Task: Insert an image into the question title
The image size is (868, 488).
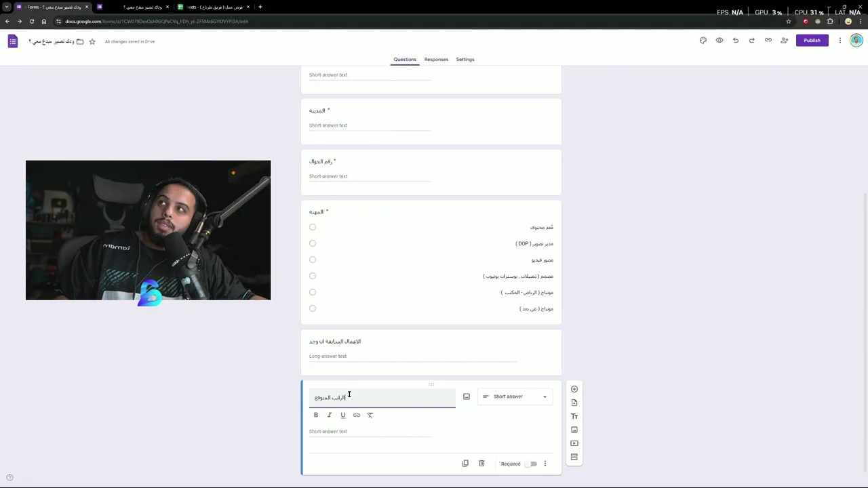Action: 467,396
